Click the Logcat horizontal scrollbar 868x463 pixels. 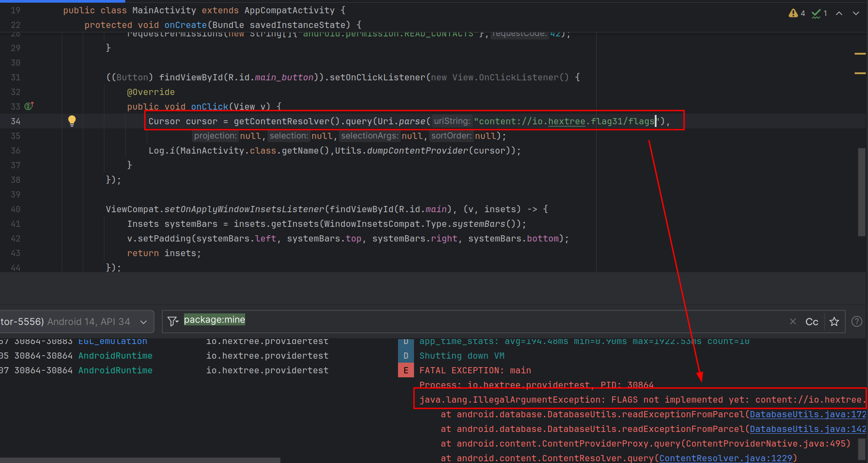[140, 460]
